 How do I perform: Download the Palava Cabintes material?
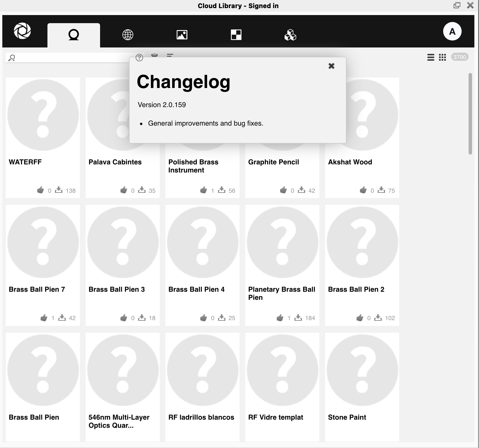(142, 190)
